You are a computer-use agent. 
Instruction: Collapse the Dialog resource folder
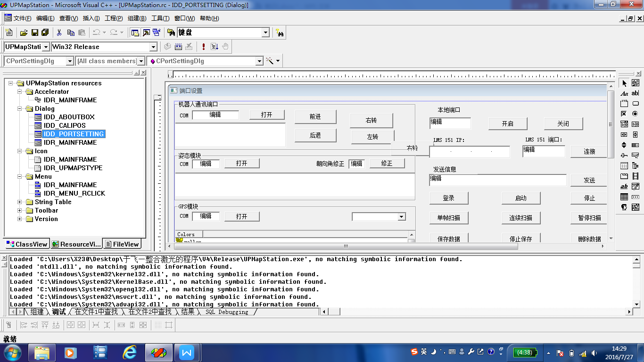(20, 108)
